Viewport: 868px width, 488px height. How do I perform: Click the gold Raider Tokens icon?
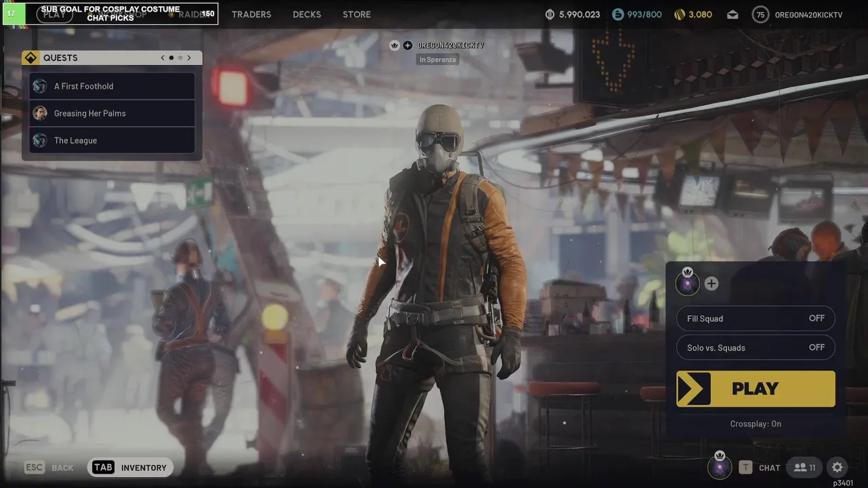coord(680,14)
